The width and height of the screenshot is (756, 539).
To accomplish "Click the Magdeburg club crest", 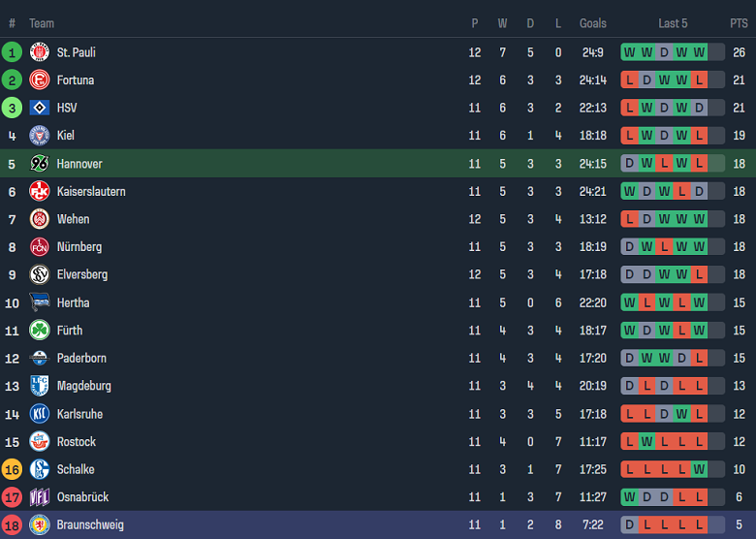I will [40, 386].
